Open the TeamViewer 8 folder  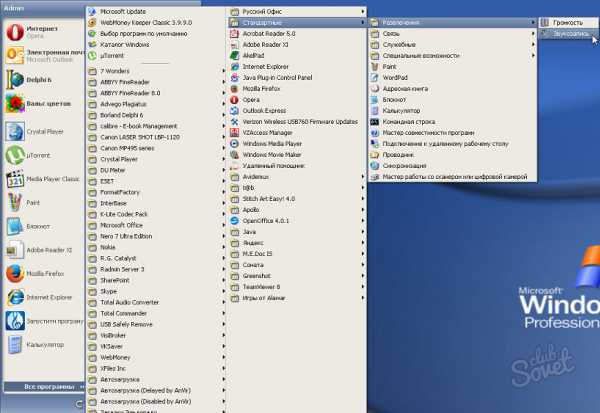[x=297, y=287]
